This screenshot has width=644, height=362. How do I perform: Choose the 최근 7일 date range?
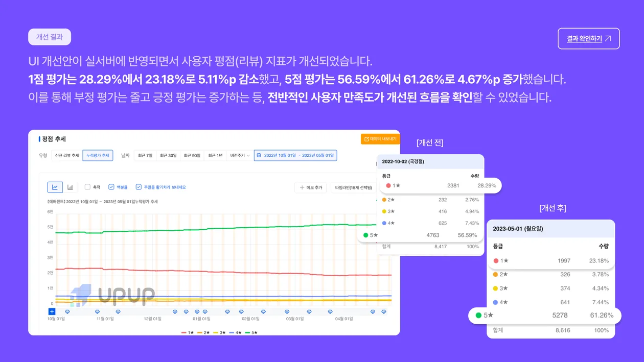coord(145,155)
